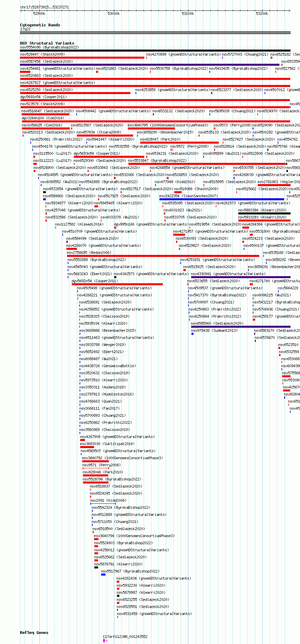Open variant nsv4330941 (gnomADStructuralVariants)
This screenshot has width=300, height=644.
click(228, 274)
